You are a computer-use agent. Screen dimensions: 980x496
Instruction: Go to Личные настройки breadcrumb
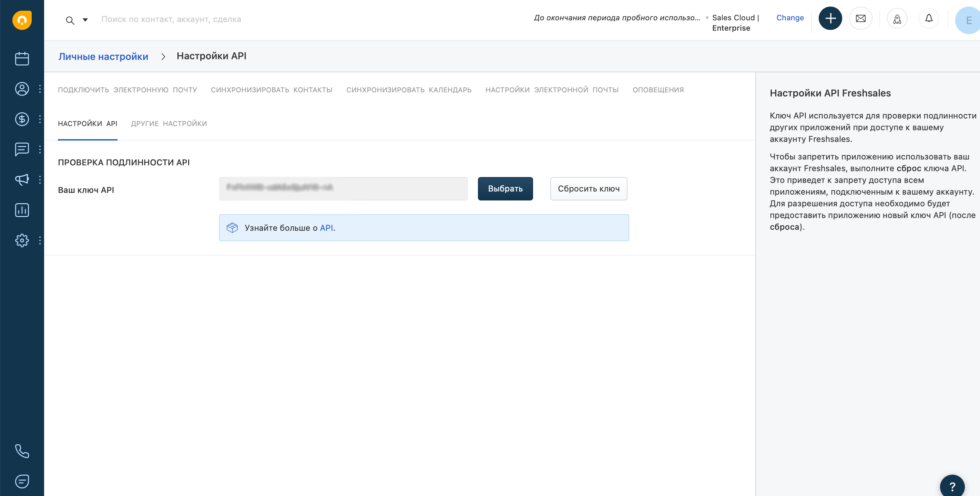(x=103, y=56)
